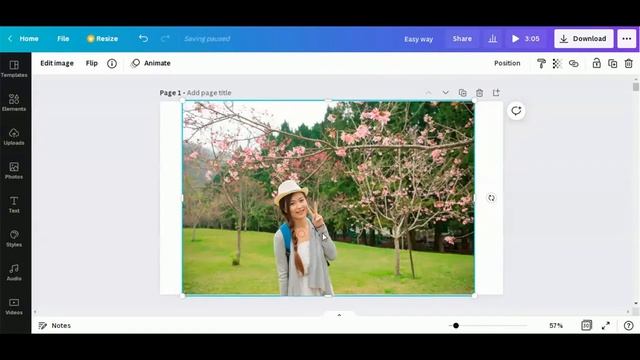The height and width of the screenshot is (360, 640).
Task: Click the Easy way design title
Action: tap(418, 39)
